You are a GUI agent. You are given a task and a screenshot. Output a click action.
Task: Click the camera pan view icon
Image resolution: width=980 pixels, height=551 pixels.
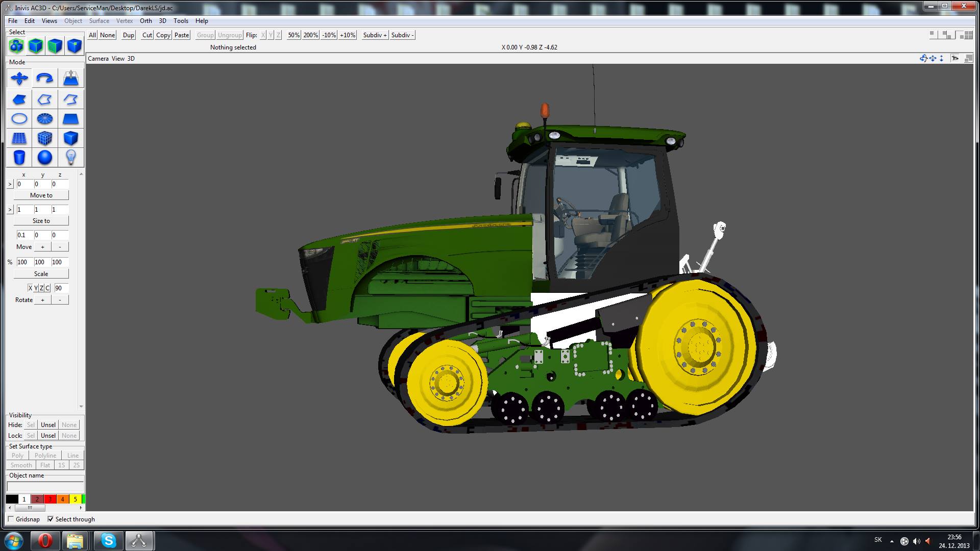point(933,58)
